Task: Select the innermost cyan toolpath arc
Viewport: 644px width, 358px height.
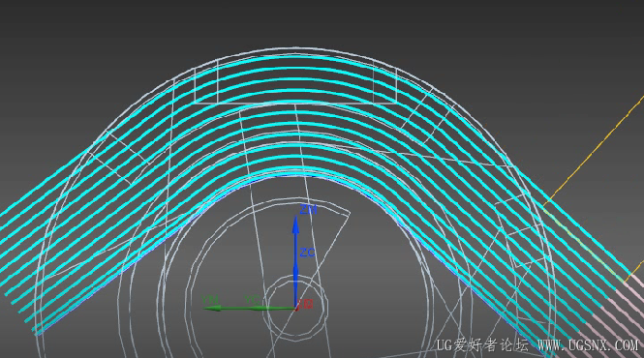Action: (x=295, y=170)
